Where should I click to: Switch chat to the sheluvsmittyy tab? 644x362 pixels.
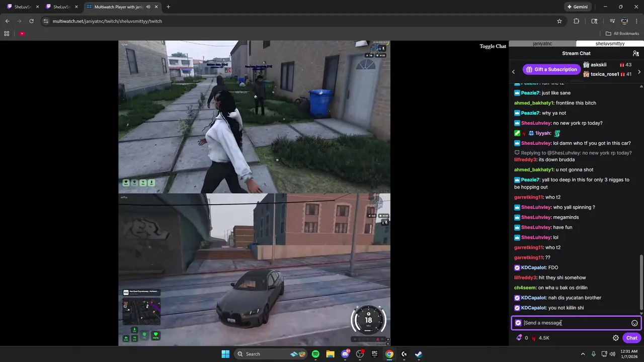tap(610, 44)
